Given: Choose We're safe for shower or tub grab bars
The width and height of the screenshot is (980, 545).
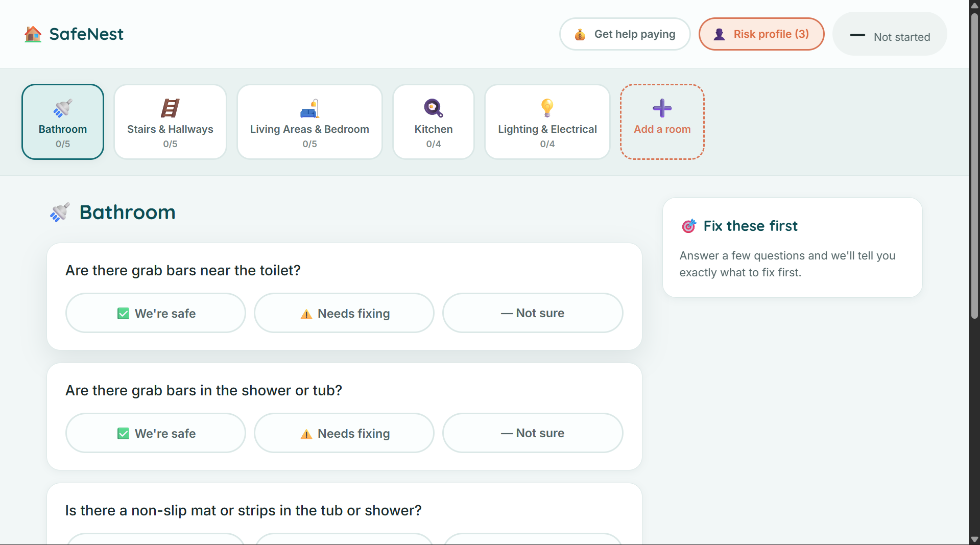Looking at the screenshot, I should 156,433.
